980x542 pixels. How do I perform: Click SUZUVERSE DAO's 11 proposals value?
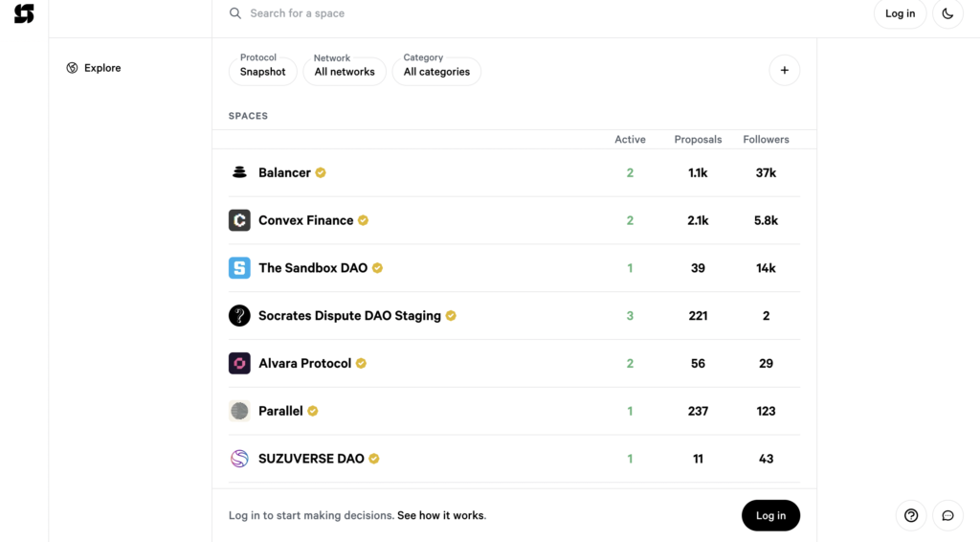coord(698,459)
